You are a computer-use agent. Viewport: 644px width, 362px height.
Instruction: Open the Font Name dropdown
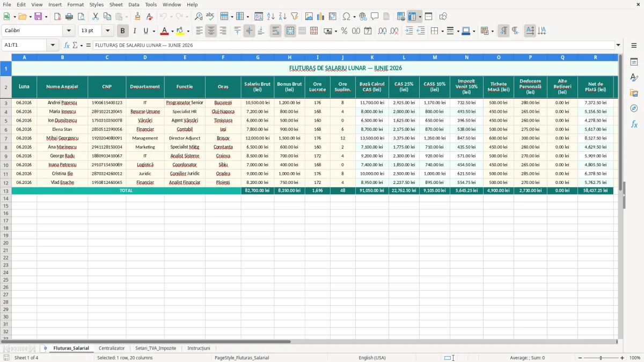click(x=69, y=31)
